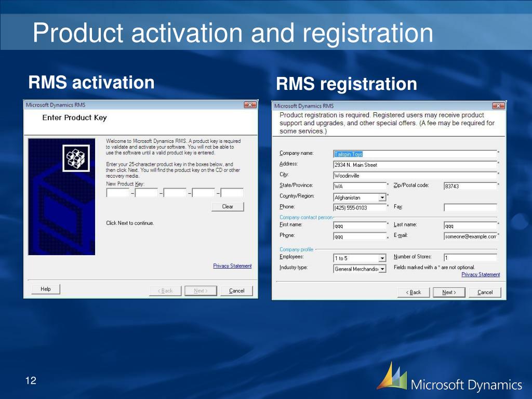Click the 'RMS activation' heading
Image resolution: width=532 pixels, height=399 pixels.
tap(91, 83)
